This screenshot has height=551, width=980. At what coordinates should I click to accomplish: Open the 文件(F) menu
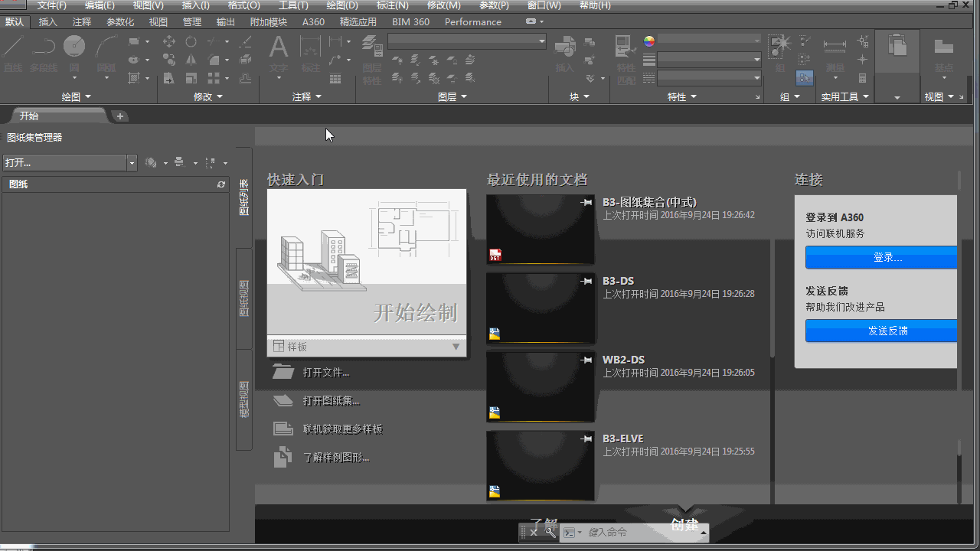click(52, 5)
